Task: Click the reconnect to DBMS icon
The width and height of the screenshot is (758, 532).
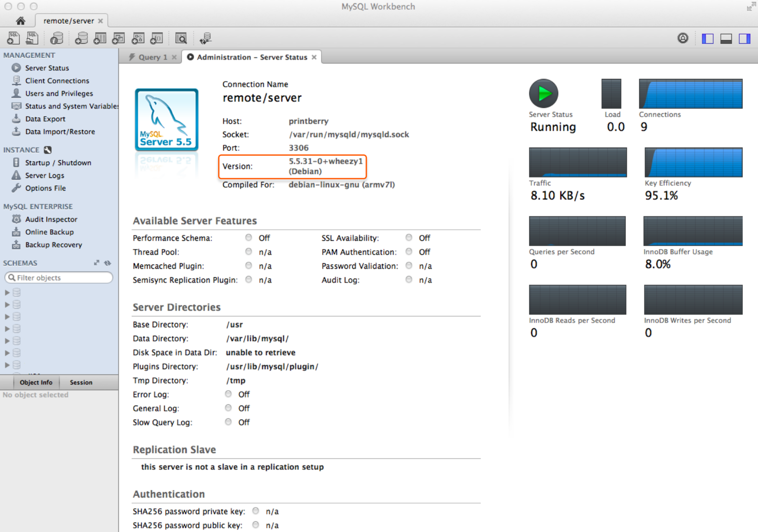Action: 205,38
